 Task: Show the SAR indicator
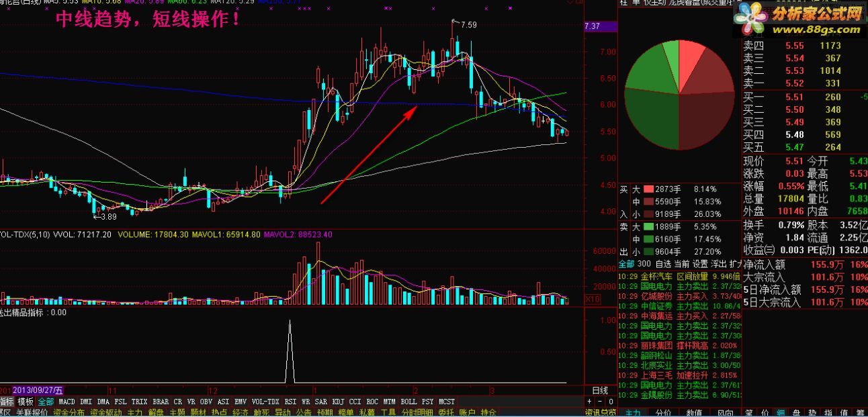click(321, 402)
